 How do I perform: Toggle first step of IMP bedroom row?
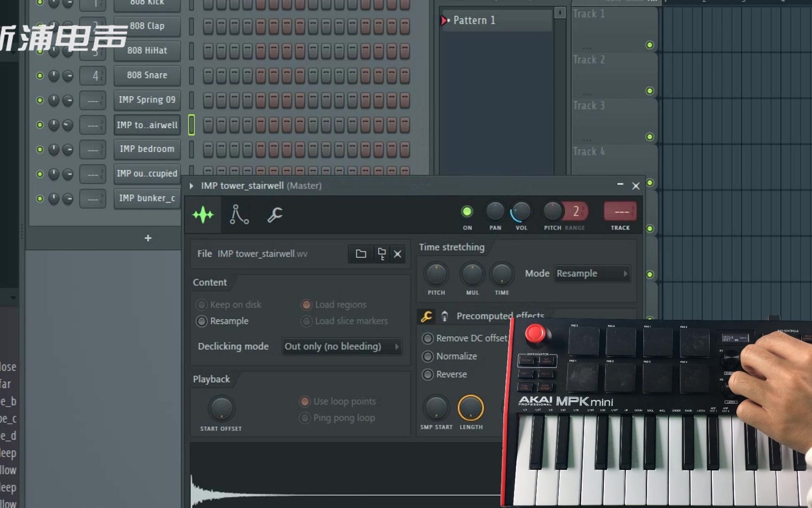coord(208,150)
